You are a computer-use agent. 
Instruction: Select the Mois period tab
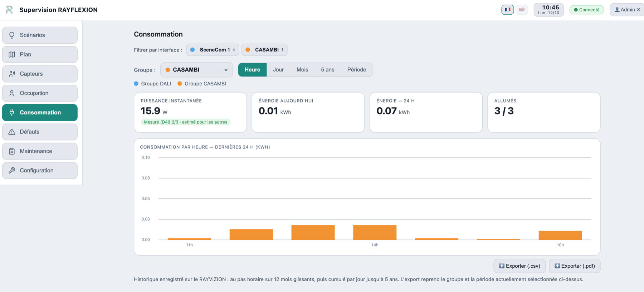pyautogui.click(x=302, y=70)
